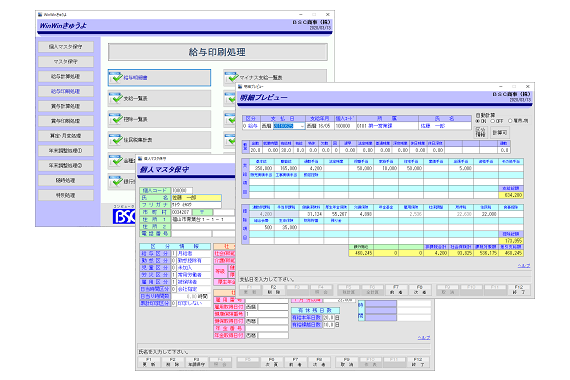Click the 所属 cell 0101 第一営業課
The height and width of the screenshot is (380, 570).
(x=387, y=126)
